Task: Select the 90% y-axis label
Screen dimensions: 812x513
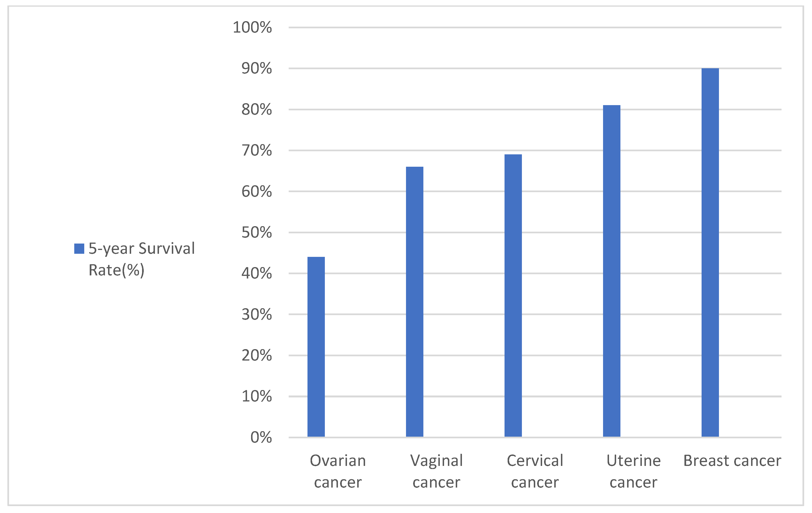Action: coord(257,68)
